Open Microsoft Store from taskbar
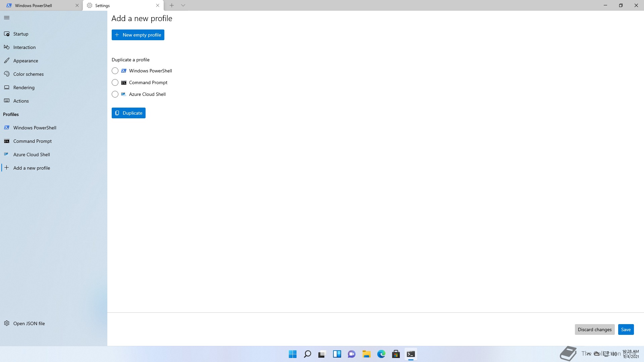The height and width of the screenshot is (362, 644). (x=396, y=354)
